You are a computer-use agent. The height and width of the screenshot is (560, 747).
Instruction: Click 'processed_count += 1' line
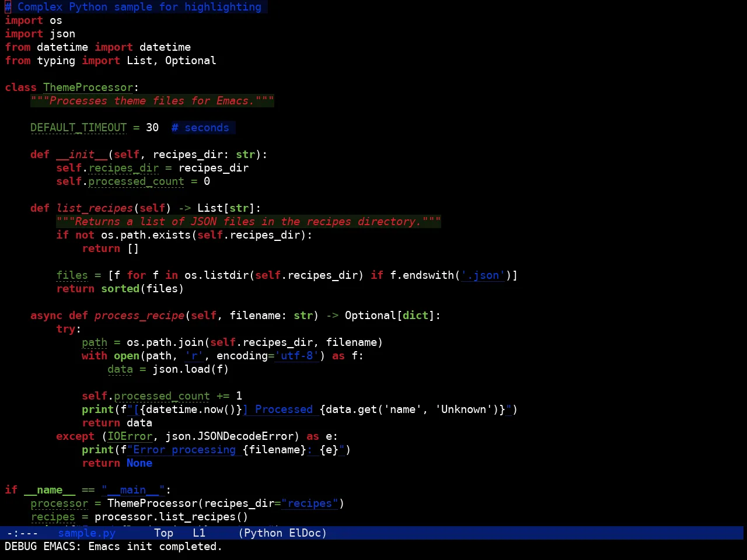pyautogui.click(x=178, y=396)
